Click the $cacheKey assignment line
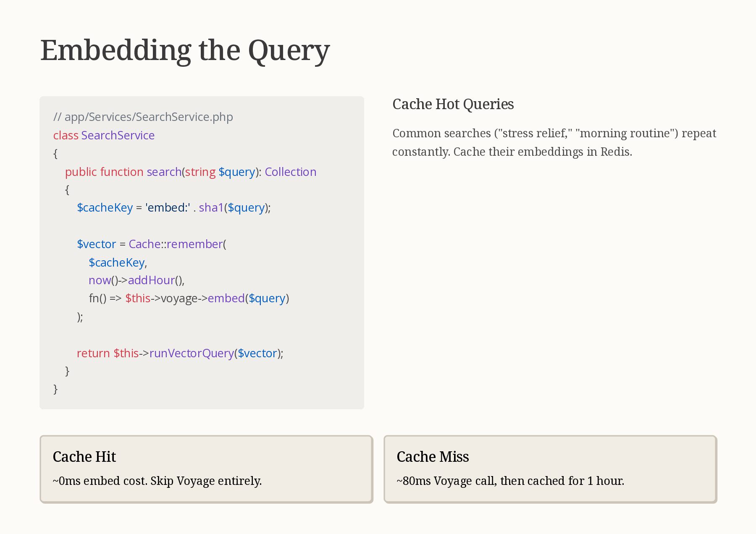 174,207
